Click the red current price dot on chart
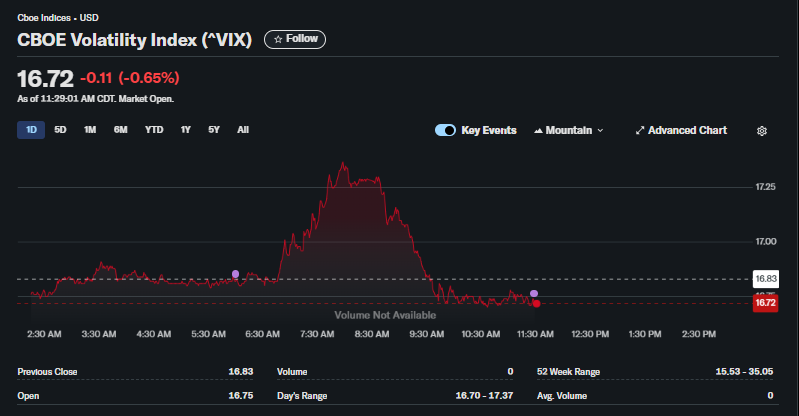Screen dimensions: 799x416 537,304
